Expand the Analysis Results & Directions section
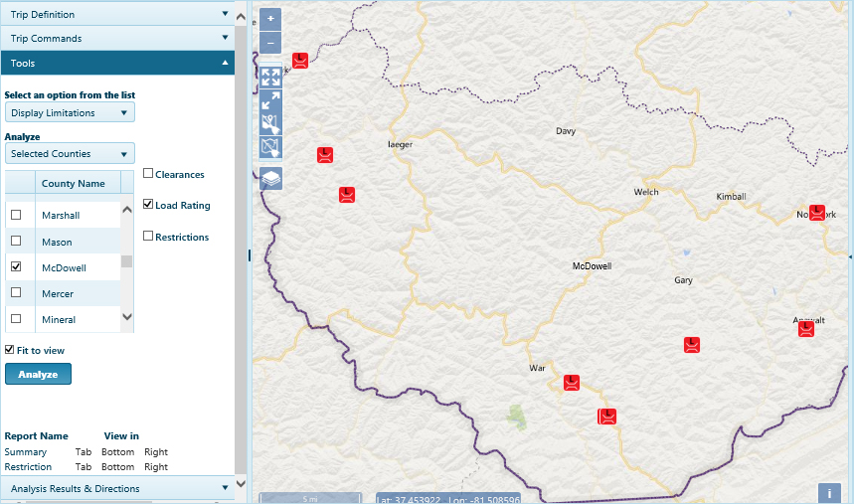Screen dimensions: 854x504 [x=117, y=488]
